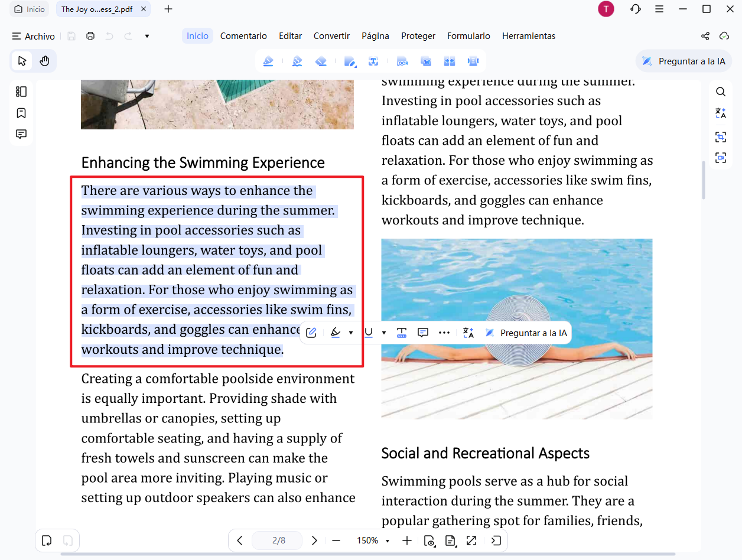Open the thumbnails panel in left sidebar
The image size is (742, 560).
[x=21, y=92]
